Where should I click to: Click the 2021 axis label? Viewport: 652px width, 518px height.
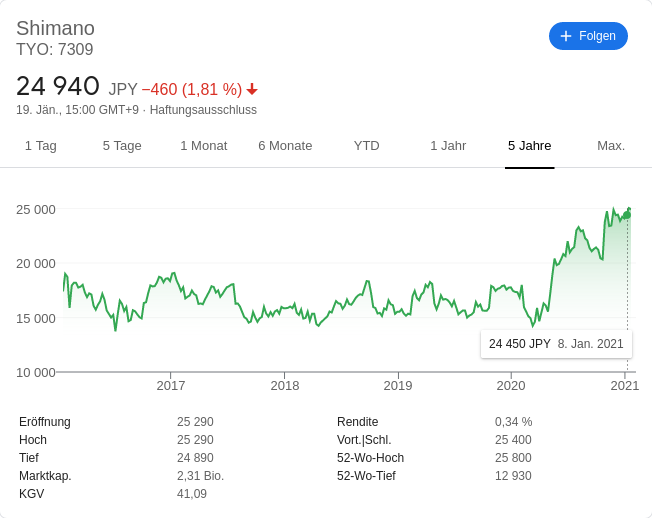[625, 386]
